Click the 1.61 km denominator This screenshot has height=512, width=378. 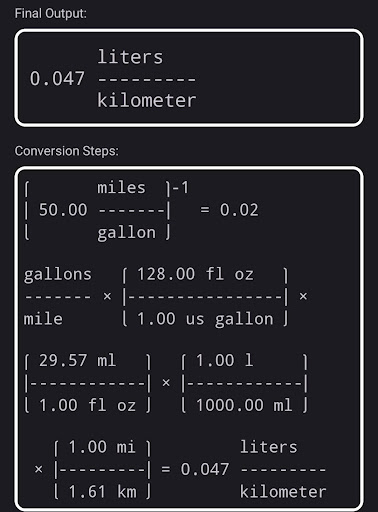[102, 492]
